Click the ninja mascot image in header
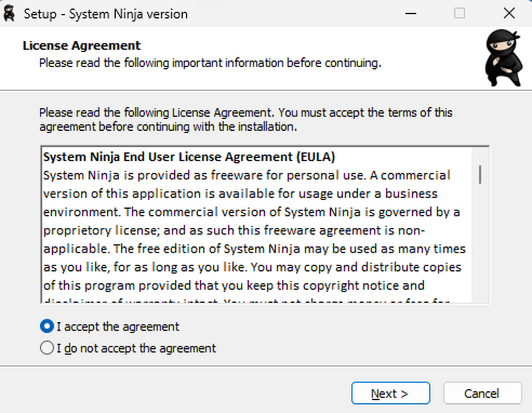 [x=504, y=58]
